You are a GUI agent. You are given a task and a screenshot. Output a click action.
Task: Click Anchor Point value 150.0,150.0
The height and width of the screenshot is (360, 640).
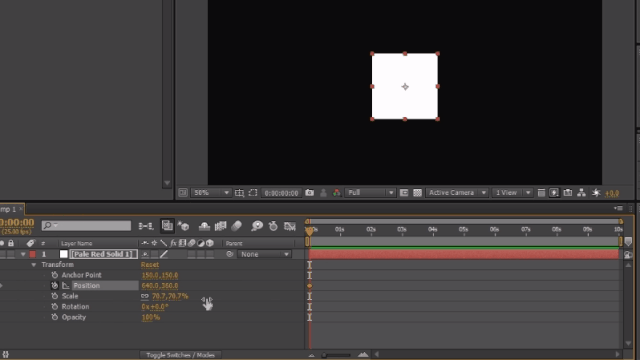pyautogui.click(x=160, y=276)
